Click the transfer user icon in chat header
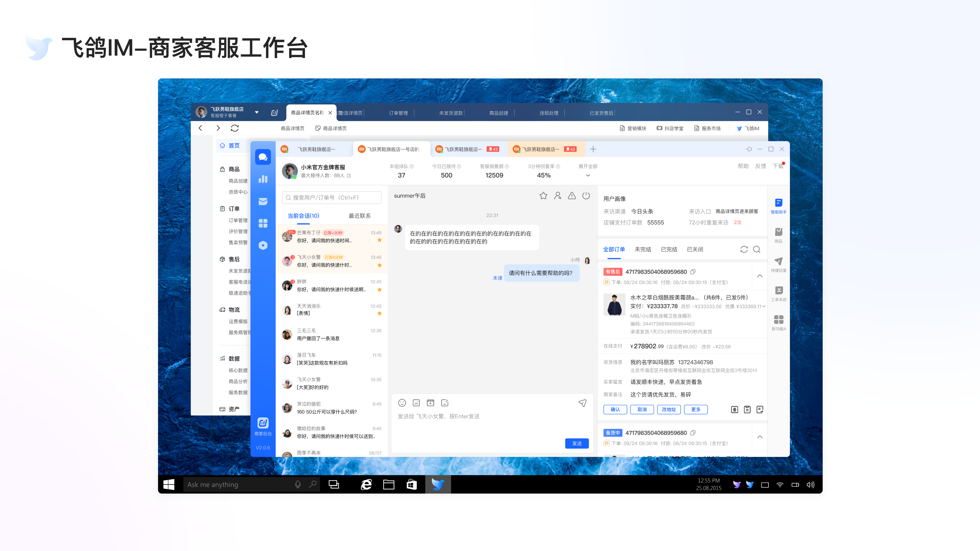This screenshot has height=551, width=980. 557,195
